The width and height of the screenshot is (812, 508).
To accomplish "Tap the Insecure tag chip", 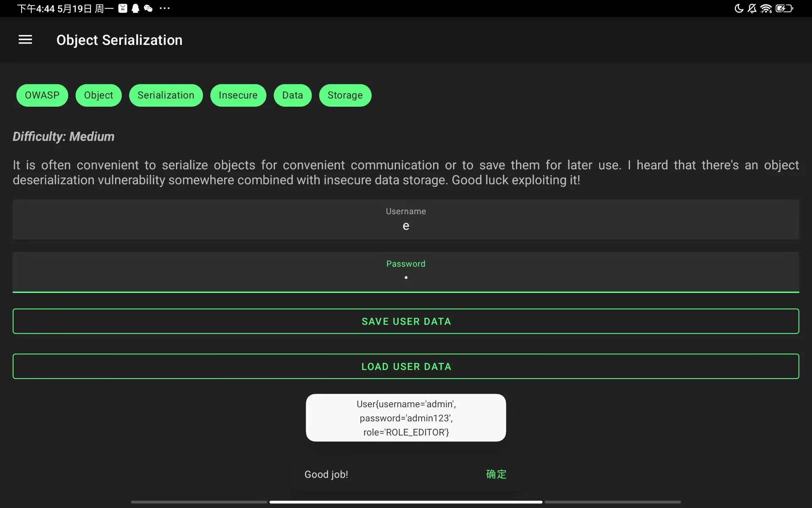I will 238,95.
